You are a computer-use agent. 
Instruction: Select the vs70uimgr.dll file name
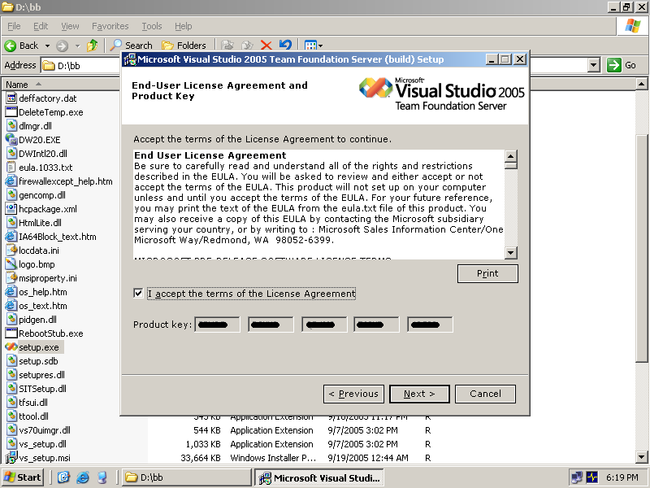coord(44,430)
